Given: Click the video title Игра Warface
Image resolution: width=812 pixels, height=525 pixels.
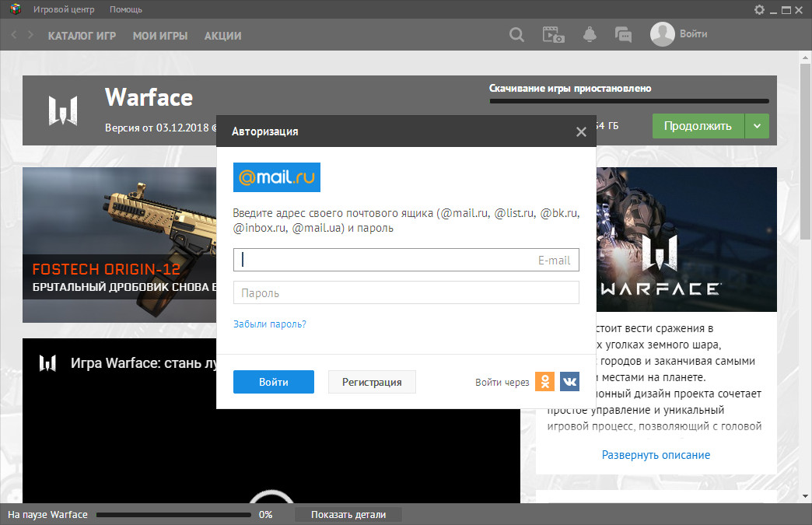Looking at the screenshot, I should pos(143,363).
